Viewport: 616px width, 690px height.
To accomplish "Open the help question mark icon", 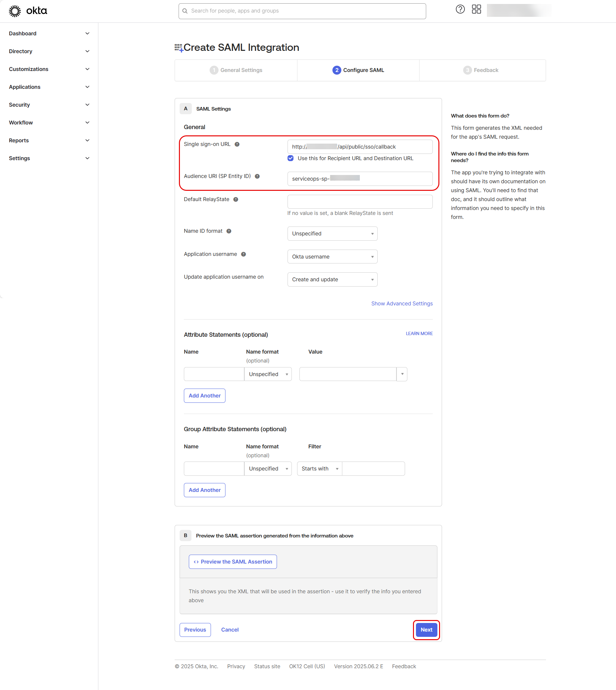I will [x=460, y=10].
